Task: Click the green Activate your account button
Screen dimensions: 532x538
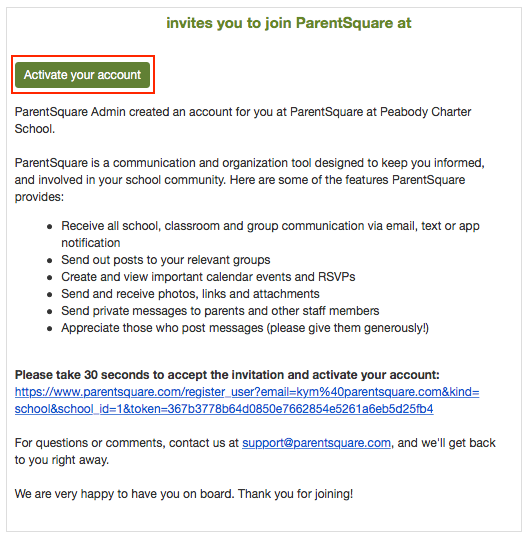Action: click(x=82, y=75)
